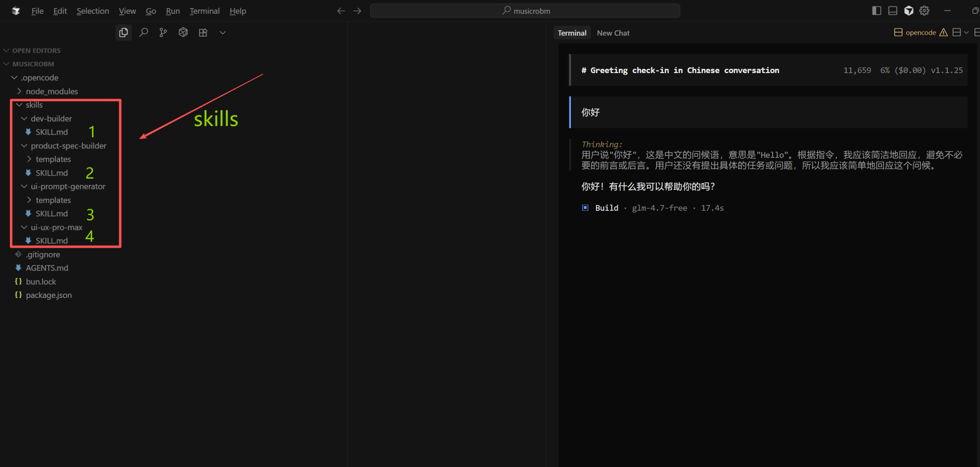This screenshot has height=467, width=980.
Task: Open the app logo icon at top left
Action: pyautogui.click(x=16, y=11)
